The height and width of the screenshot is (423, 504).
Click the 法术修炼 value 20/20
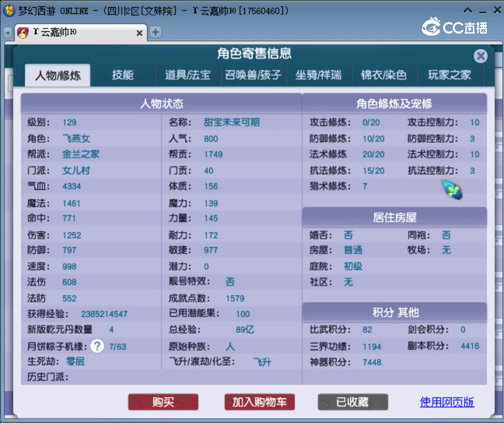coord(373,154)
